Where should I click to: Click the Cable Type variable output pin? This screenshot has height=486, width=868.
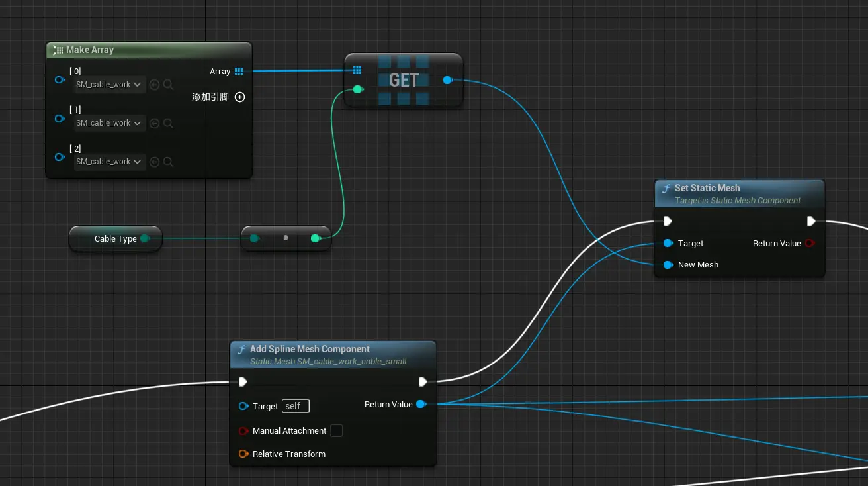coord(144,238)
